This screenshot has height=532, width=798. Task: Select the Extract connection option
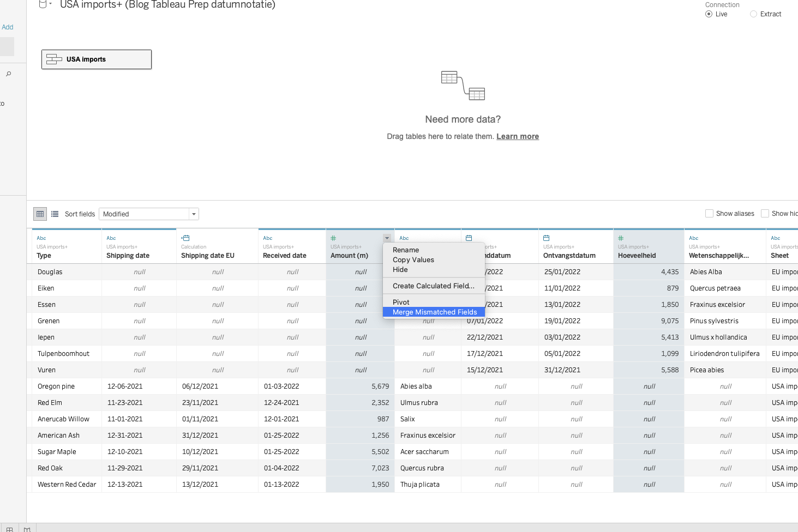[753, 14]
